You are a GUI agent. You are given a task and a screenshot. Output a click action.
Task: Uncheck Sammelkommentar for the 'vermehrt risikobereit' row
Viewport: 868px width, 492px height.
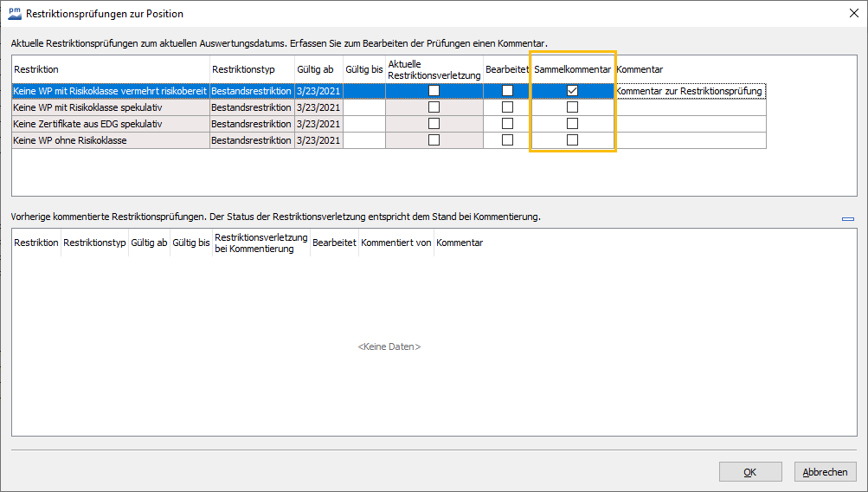coord(572,91)
